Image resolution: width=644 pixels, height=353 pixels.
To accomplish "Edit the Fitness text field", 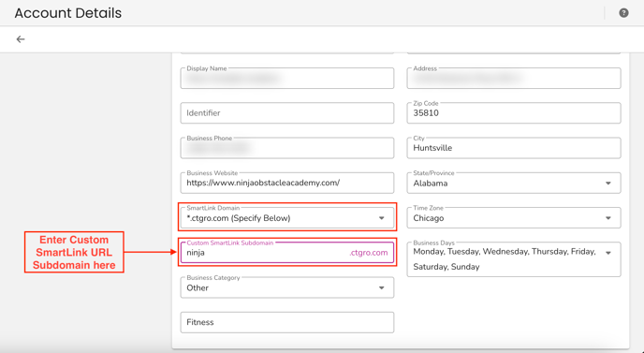I will [287, 322].
